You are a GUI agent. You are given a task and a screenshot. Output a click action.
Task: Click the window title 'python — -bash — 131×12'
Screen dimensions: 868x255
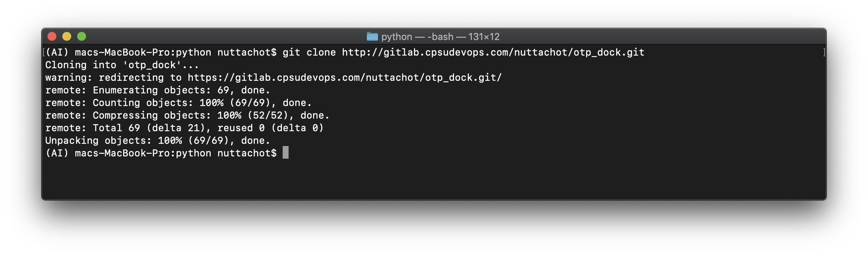pos(440,37)
